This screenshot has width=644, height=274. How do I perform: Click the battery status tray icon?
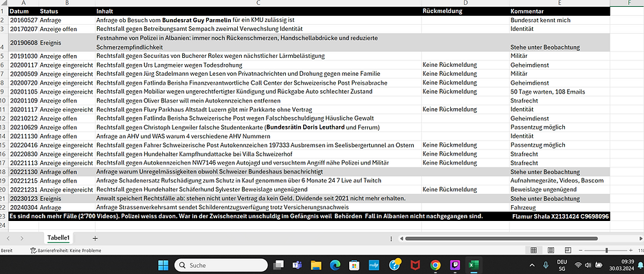[x=599, y=265]
